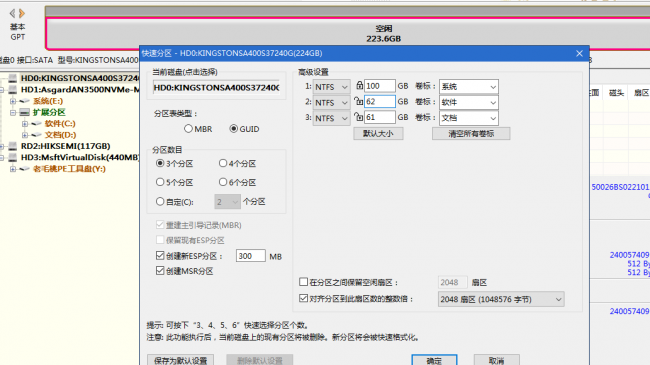Click the 扩展分区 extended partition icon
The width and height of the screenshot is (650, 365).
pos(25,112)
